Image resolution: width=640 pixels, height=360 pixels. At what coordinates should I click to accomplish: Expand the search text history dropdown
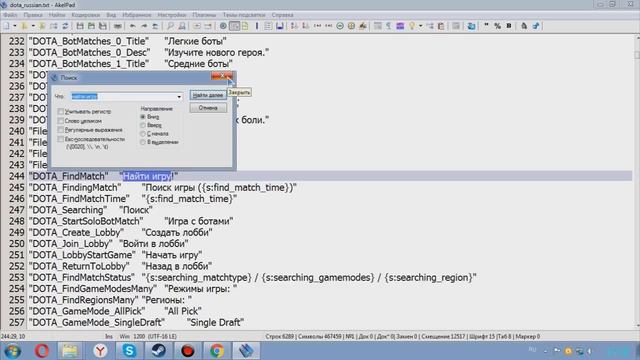tap(179, 97)
